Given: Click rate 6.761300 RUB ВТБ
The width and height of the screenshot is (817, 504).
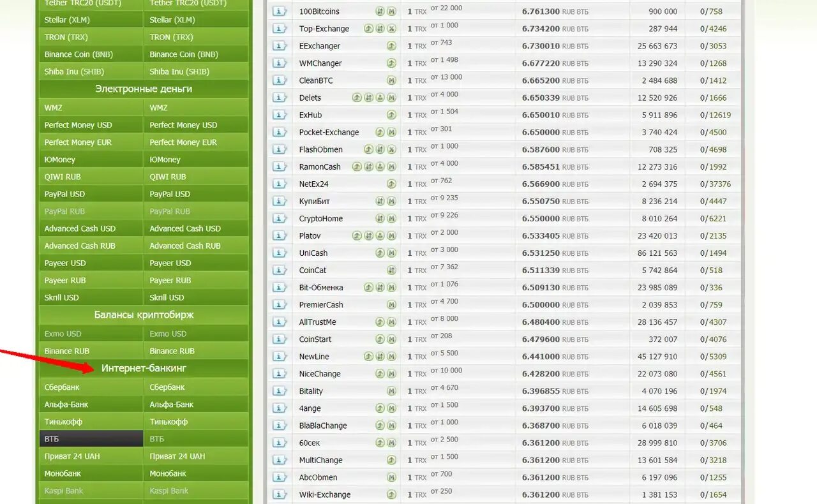Looking at the screenshot, I should pos(555,11).
